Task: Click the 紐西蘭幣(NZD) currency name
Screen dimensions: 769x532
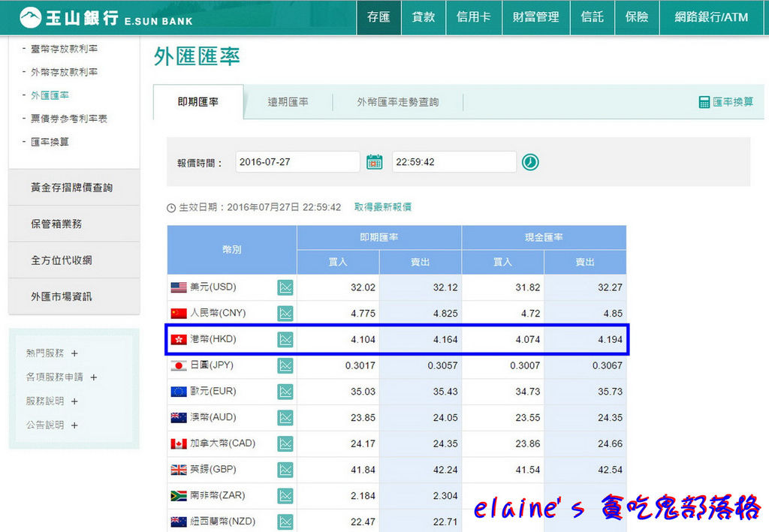Action: (222, 521)
